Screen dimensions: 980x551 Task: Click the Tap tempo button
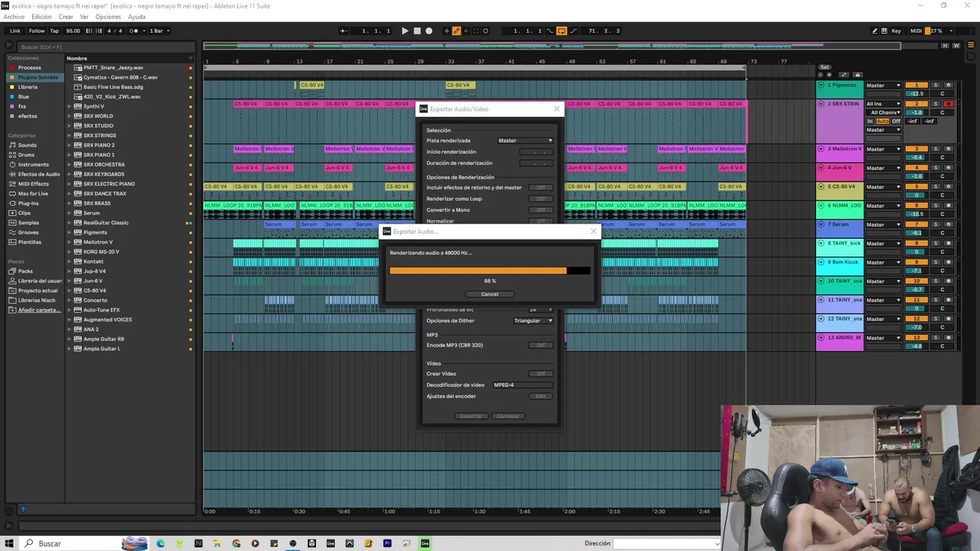tap(54, 31)
